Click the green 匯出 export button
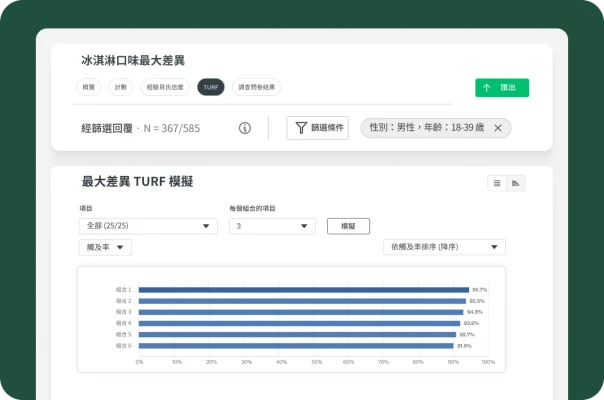The height and width of the screenshot is (400, 604). pos(502,87)
